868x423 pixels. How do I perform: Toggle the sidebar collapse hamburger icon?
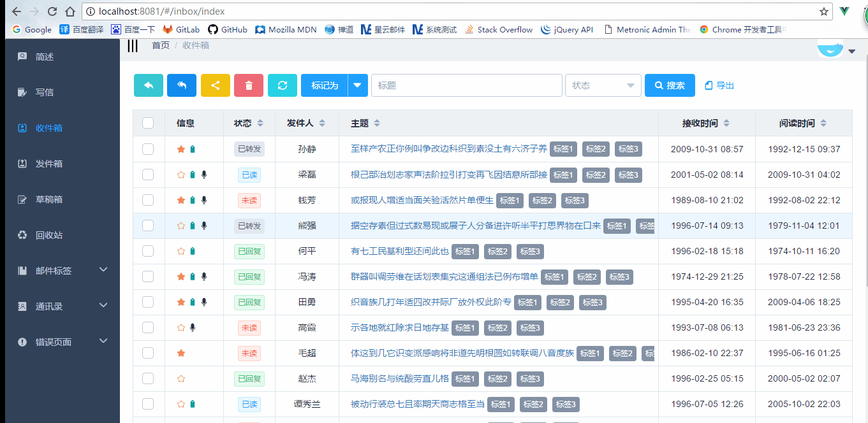133,46
